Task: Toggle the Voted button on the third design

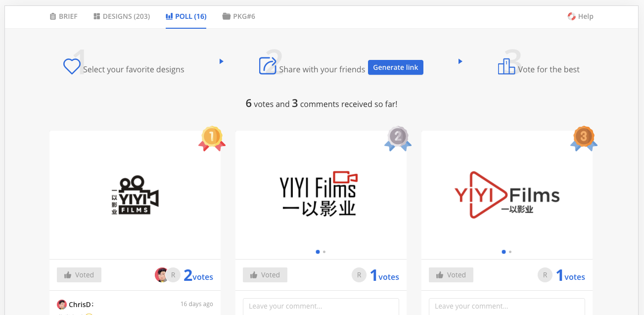Action: 451,275
